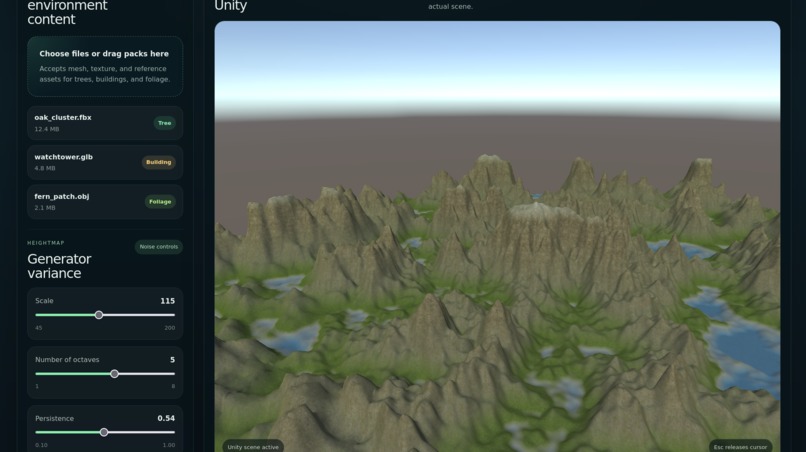The height and width of the screenshot is (452, 806).
Task: Click the Building tag badge
Action: click(158, 162)
